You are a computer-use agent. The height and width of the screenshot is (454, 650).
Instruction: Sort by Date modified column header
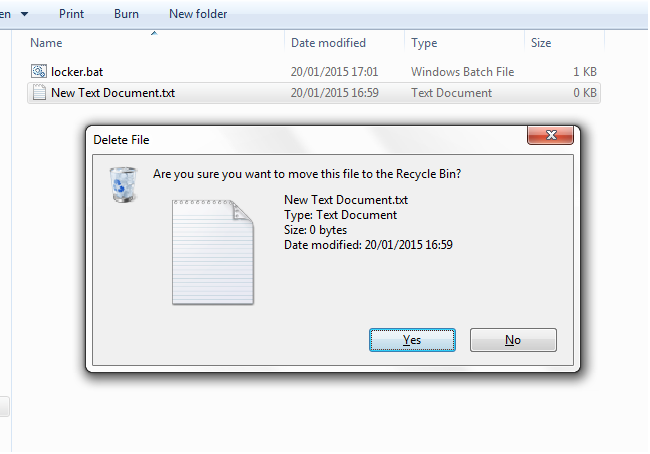point(328,43)
